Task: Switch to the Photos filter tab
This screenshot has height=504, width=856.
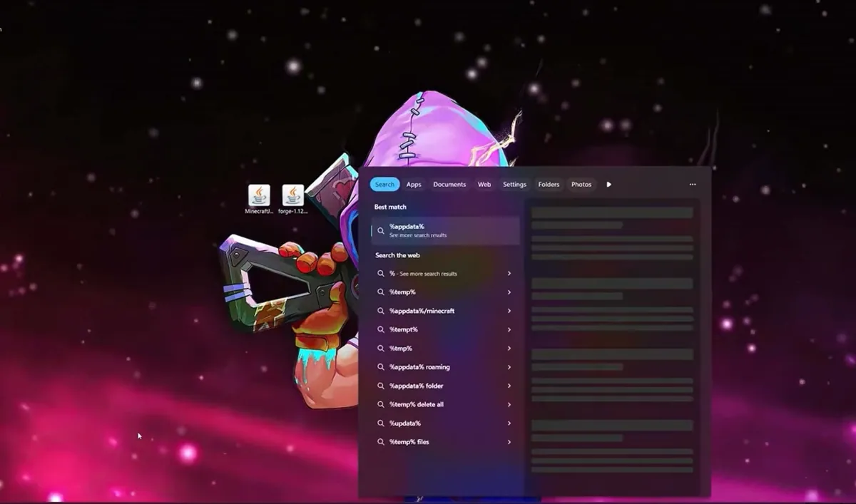Action: (x=581, y=185)
